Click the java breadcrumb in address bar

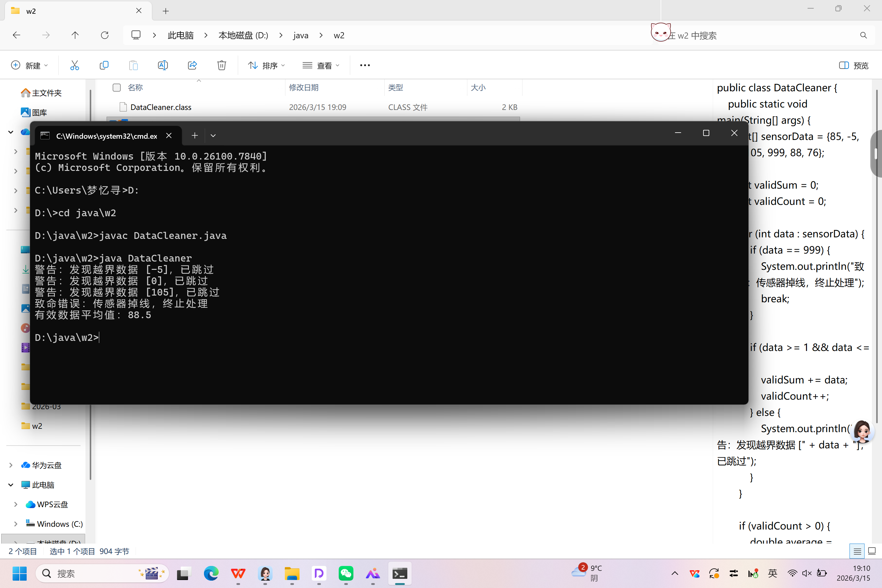[x=300, y=35]
